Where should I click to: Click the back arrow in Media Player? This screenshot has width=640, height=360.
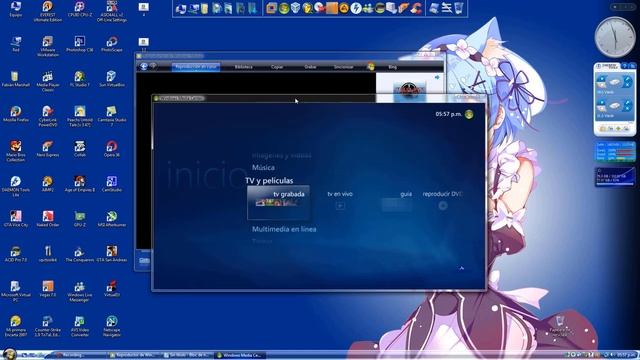(144, 66)
